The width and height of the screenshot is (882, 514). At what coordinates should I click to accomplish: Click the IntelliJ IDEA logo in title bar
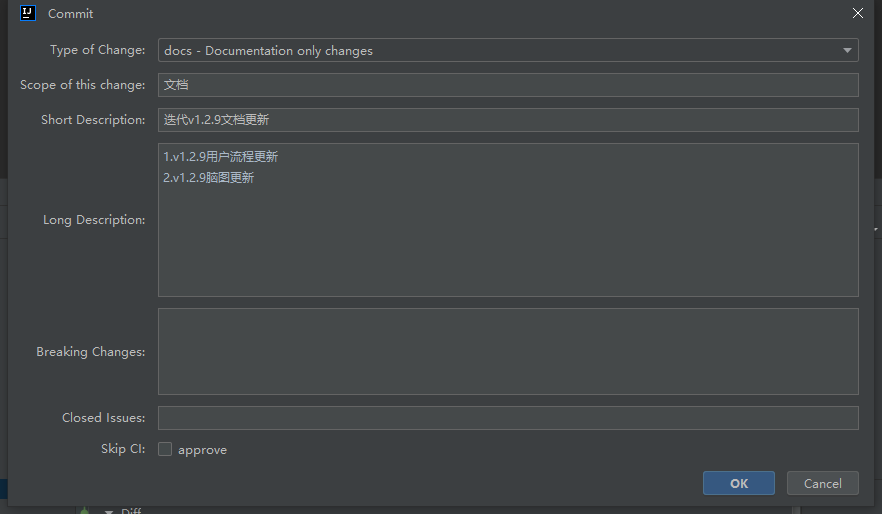28,13
